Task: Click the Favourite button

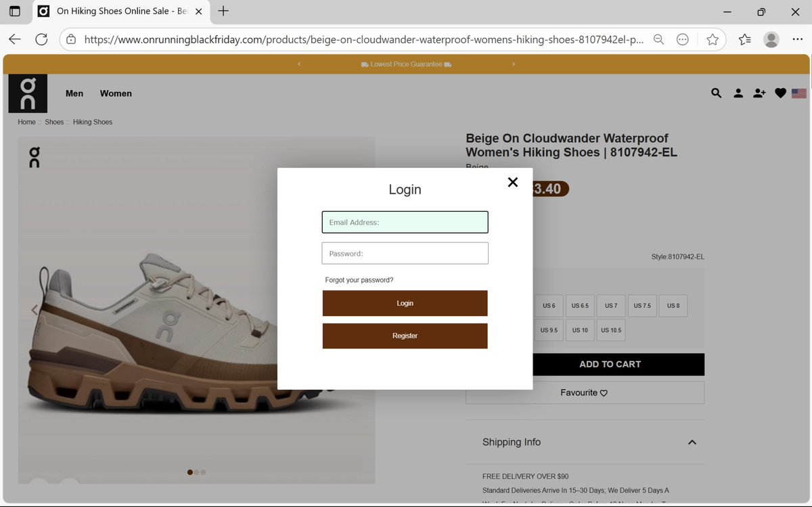Action: coord(585,393)
